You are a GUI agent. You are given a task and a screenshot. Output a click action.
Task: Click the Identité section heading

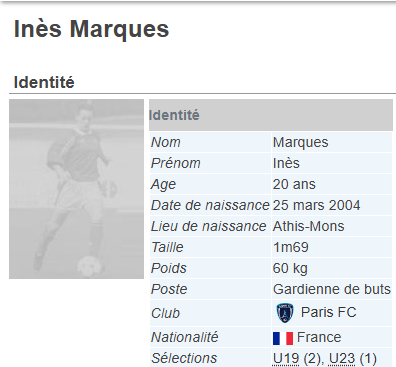44,82
